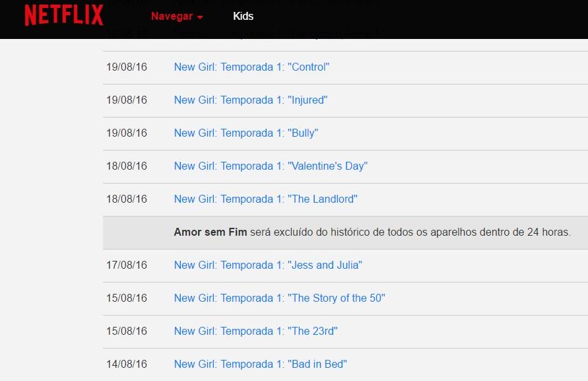Select the "Bully" episode link
The image size is (588, 381).
245,133
